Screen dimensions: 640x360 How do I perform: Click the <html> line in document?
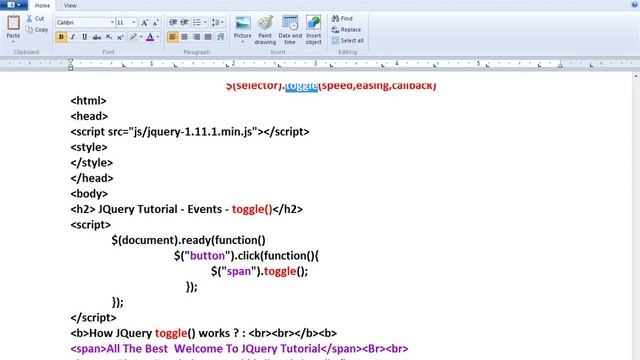(88, 101)
